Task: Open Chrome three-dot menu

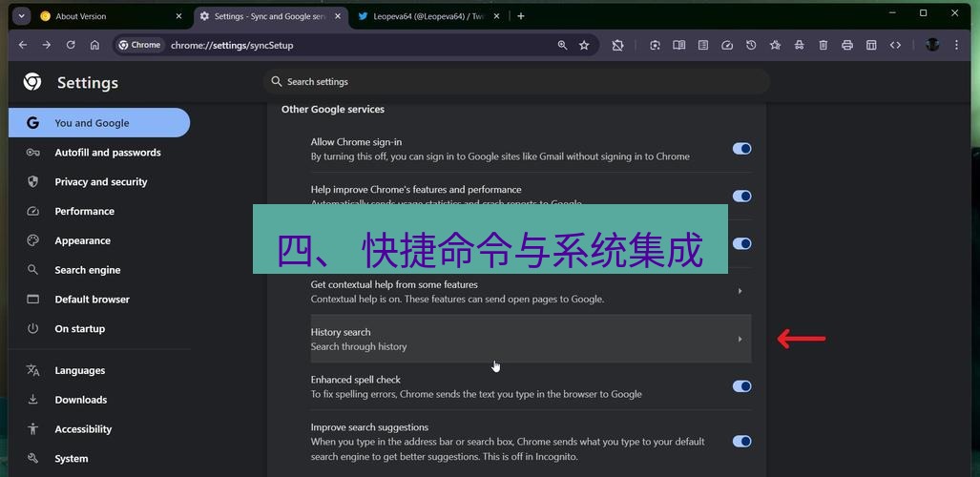Action: click(x=957, y=45)
